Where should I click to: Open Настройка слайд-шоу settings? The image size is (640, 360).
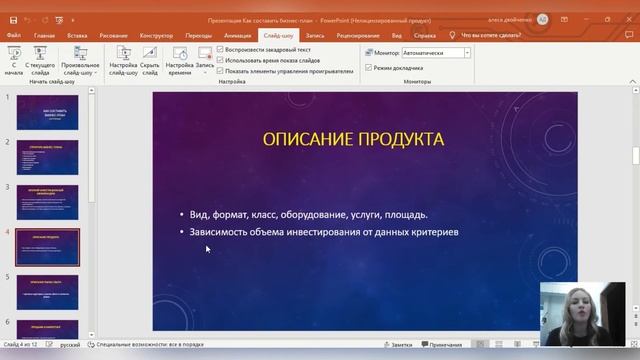pyautogui.click(x=123, y=60)
